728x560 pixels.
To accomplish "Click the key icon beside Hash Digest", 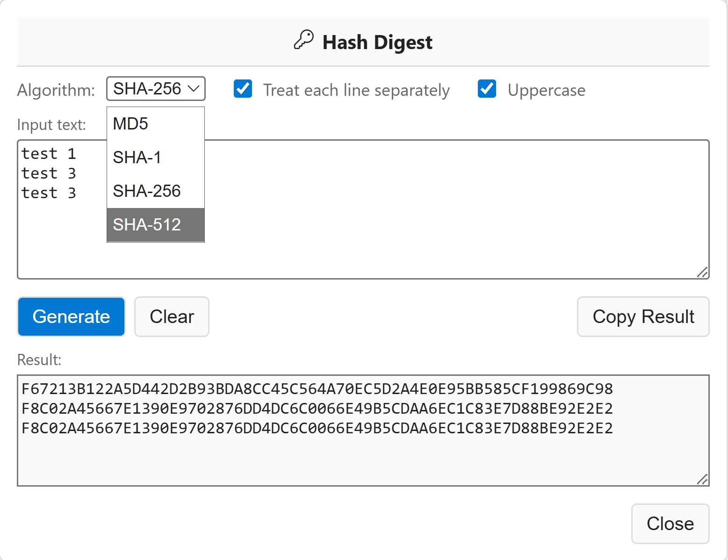I will click(303, 40).
